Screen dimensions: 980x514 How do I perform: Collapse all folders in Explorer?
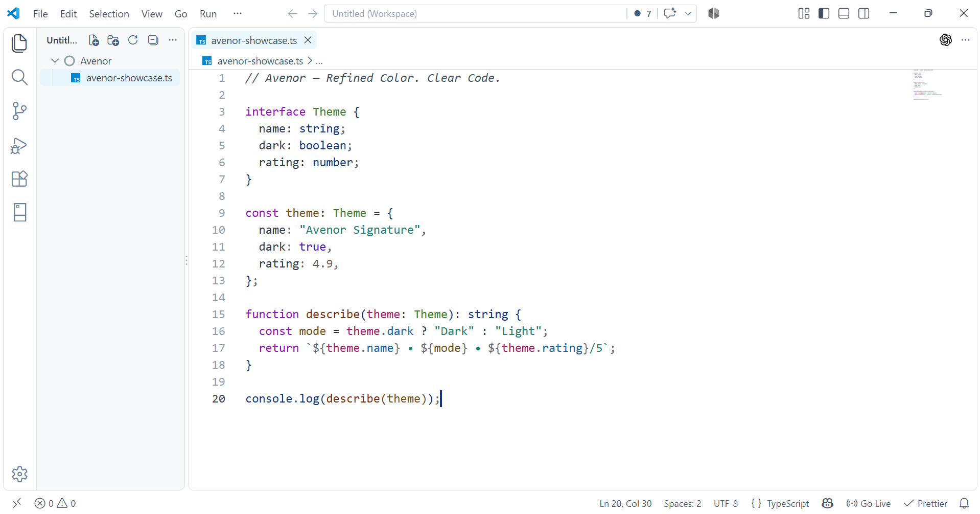point(153,40)
